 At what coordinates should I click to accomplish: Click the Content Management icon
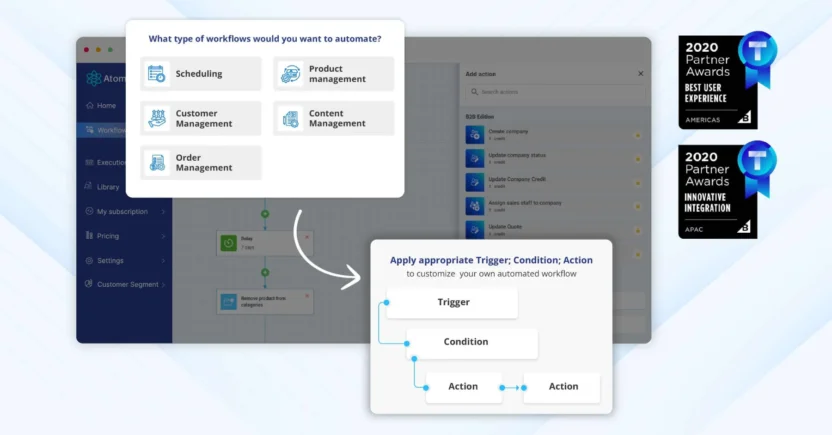pos(290,118)
